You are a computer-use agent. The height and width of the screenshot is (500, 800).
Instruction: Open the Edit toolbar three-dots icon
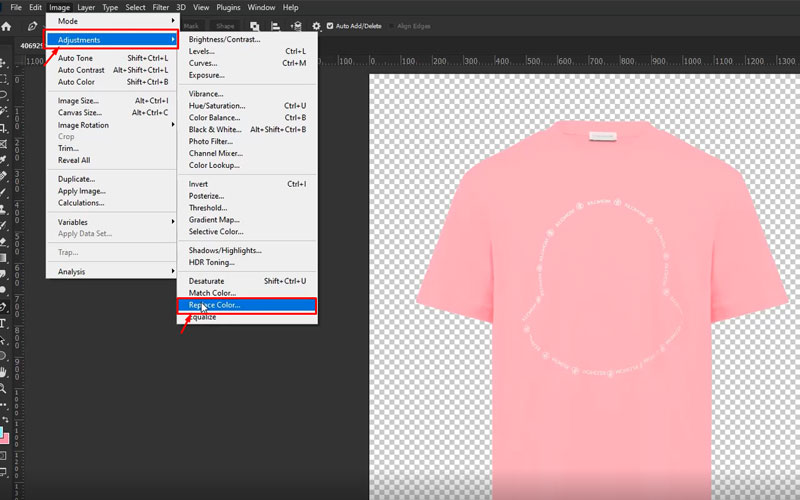pyautogui.click(x=3, y=405)
